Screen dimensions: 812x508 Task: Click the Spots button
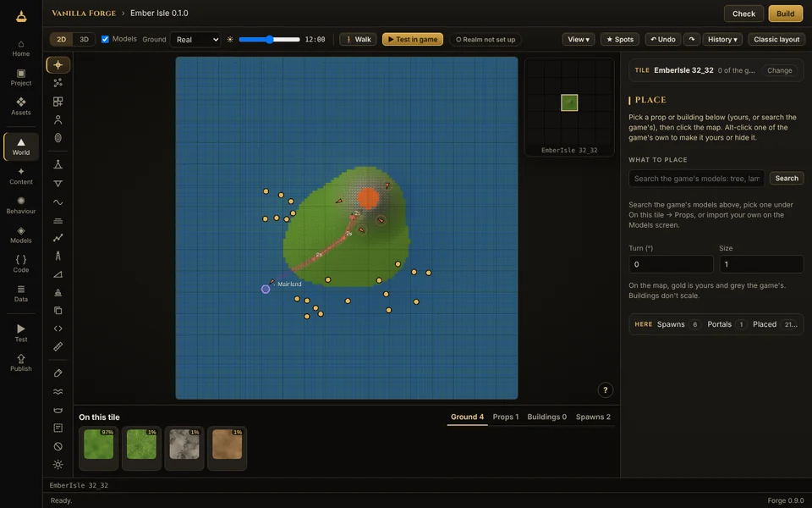(620, 40)
